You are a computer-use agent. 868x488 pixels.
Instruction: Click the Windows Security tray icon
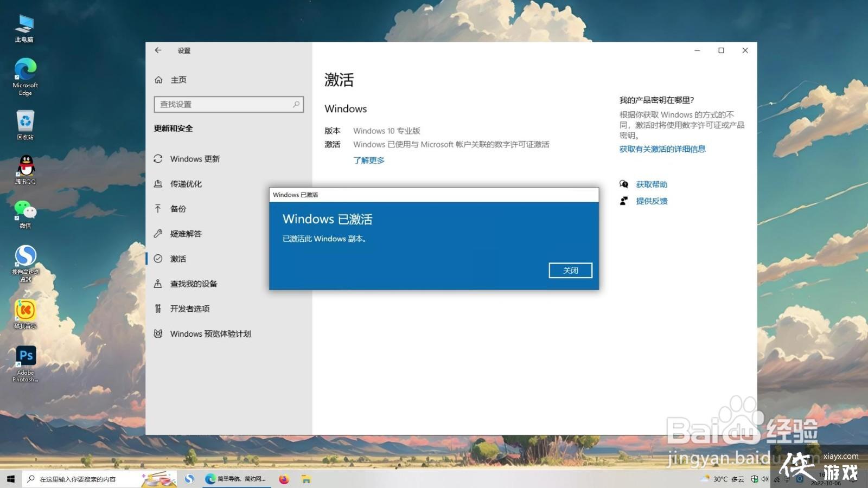coord(754,479)
